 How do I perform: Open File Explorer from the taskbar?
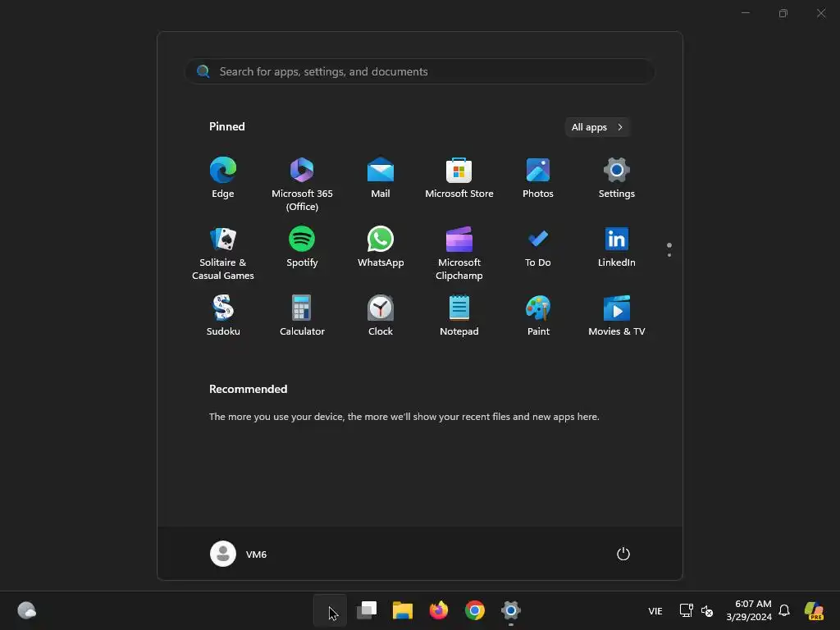tap(402, 610)
